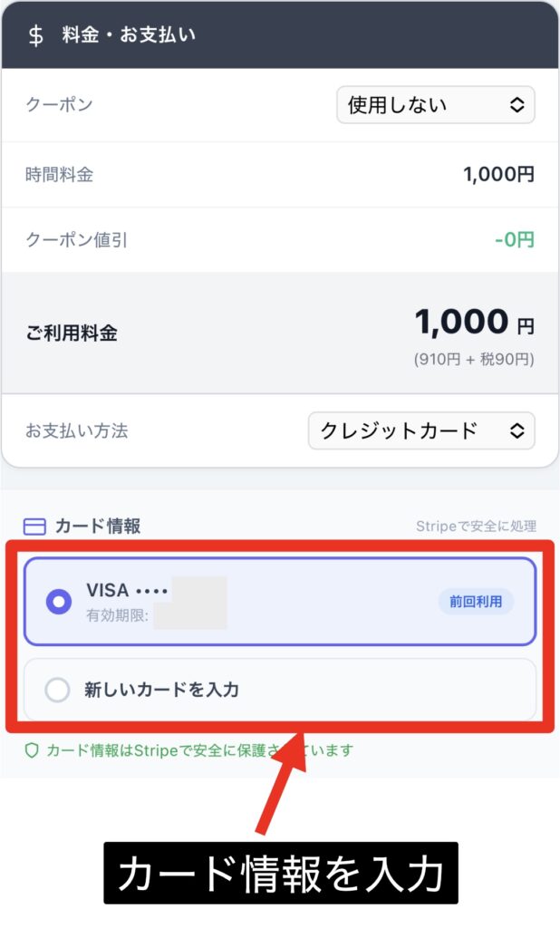
Task: Select the saved VISA card radio button
Action: pos(59,602)
